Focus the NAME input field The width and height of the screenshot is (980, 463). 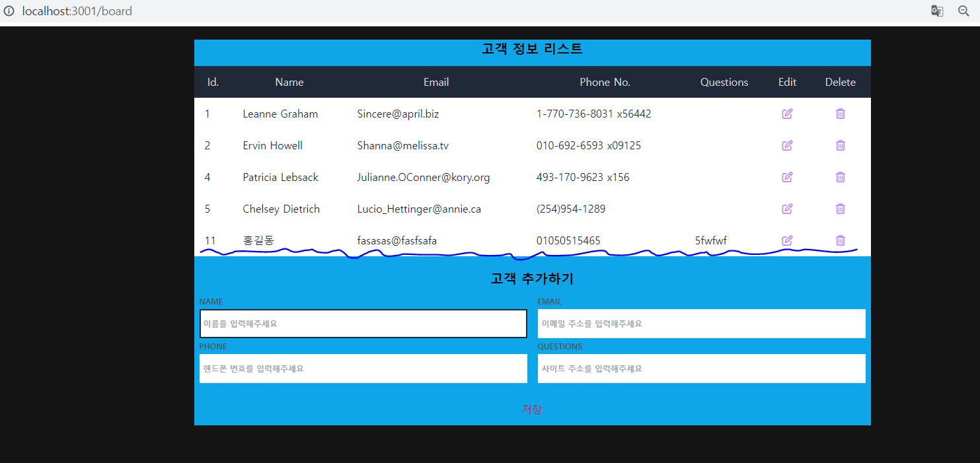(x=363, y=324)
